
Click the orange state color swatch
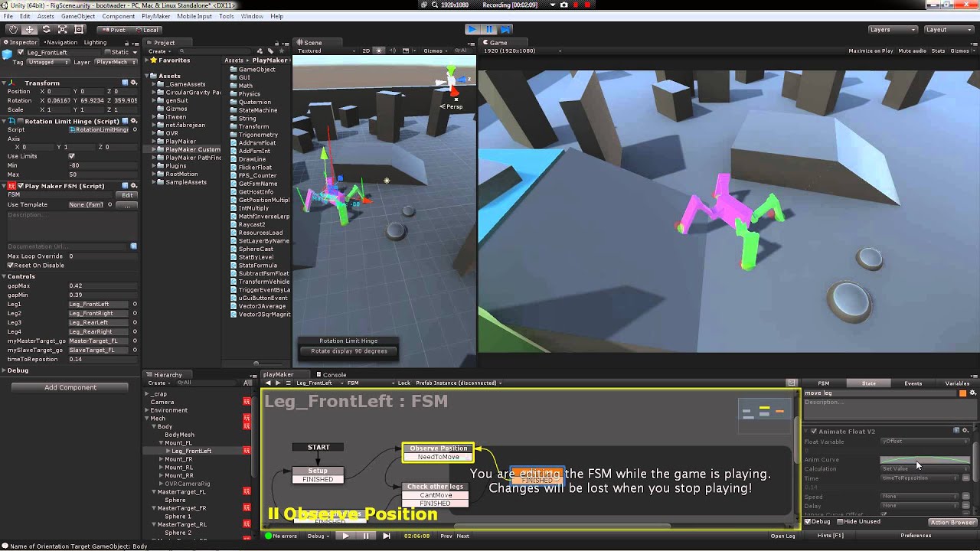pyautogui.click(x=962, y=393)
